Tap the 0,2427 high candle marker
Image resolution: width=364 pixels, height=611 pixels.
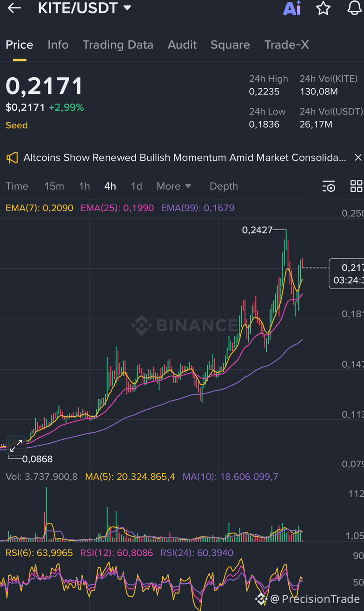pyautogui.click(x=257, y=230)
